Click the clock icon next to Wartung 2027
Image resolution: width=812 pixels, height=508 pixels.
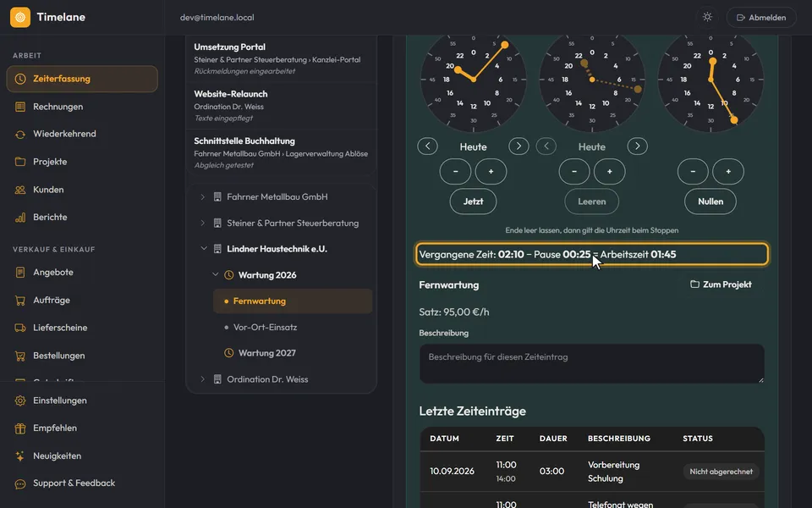pyautogui.click(x=228, y=353)
